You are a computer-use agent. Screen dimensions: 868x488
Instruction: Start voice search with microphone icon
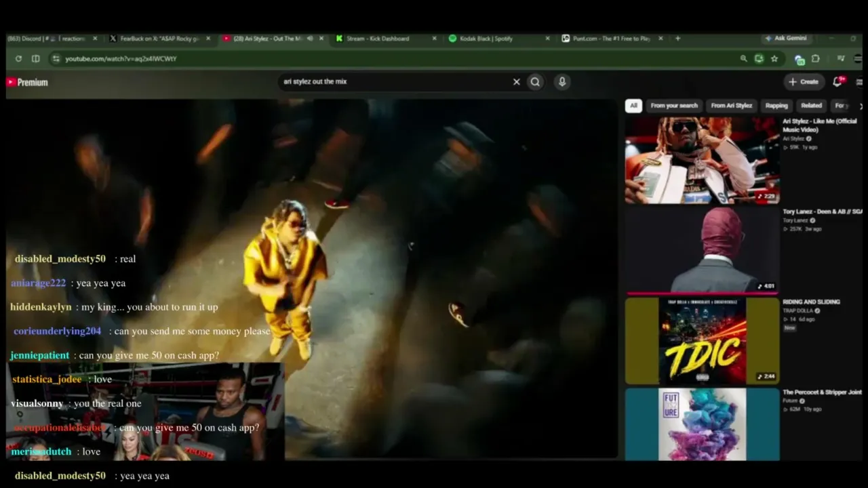pyautogui.click(x=562, y=82)
